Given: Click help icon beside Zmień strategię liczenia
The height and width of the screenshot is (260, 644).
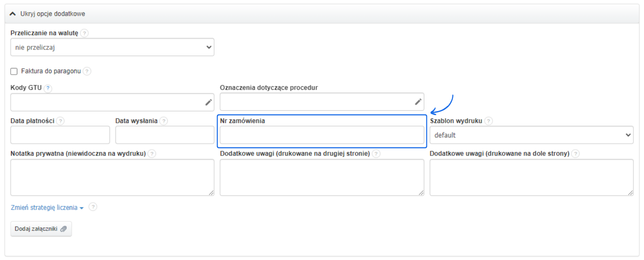Looking at the screenshot, I should click(93, 207).
